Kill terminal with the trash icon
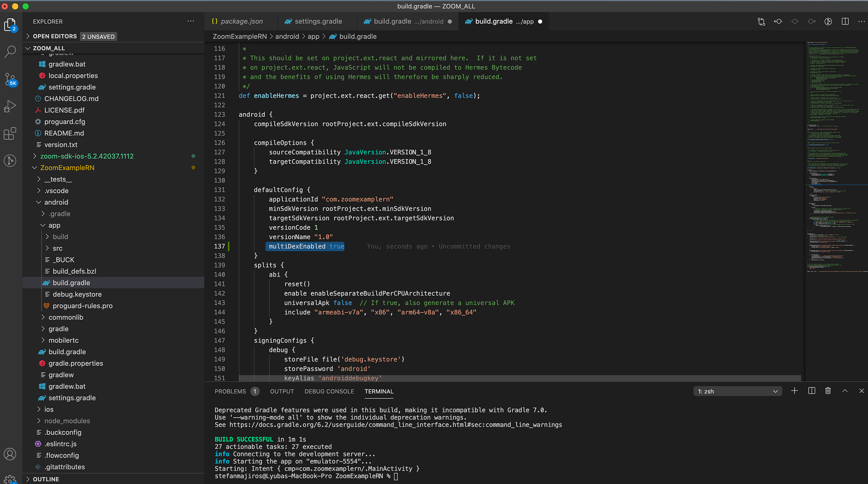868x484 pixels. click(x=828, y=391)
